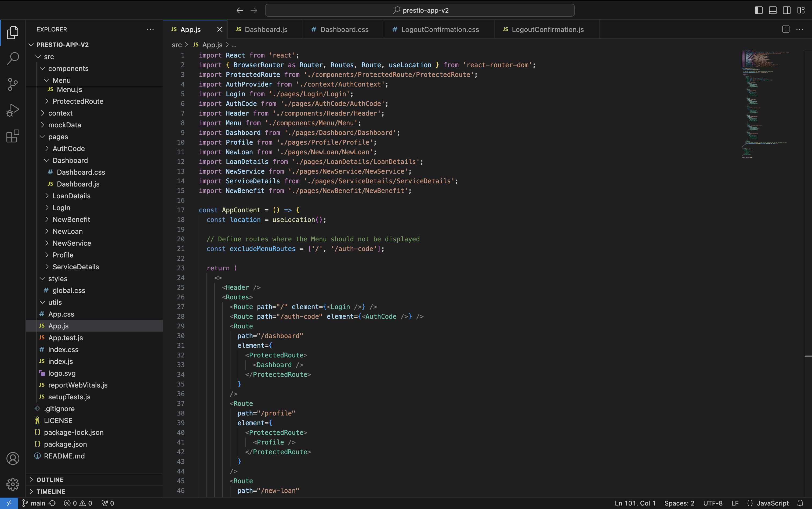Click the synchronize changes icon

pos(52,503)
